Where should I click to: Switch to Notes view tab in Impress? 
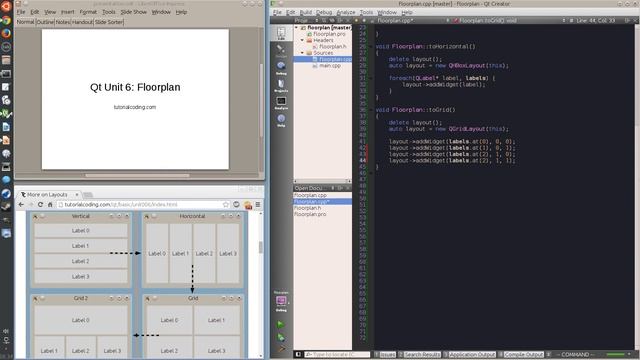point(63,22)
